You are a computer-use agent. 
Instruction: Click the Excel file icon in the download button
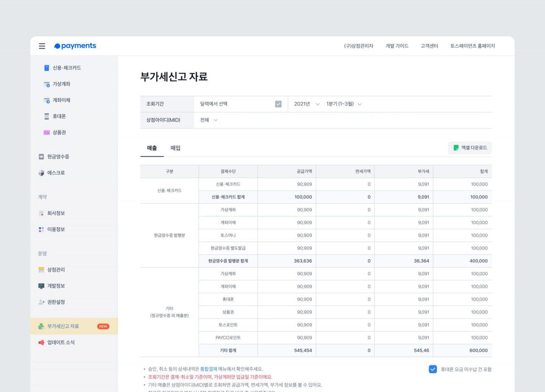[x=456, y=148]
